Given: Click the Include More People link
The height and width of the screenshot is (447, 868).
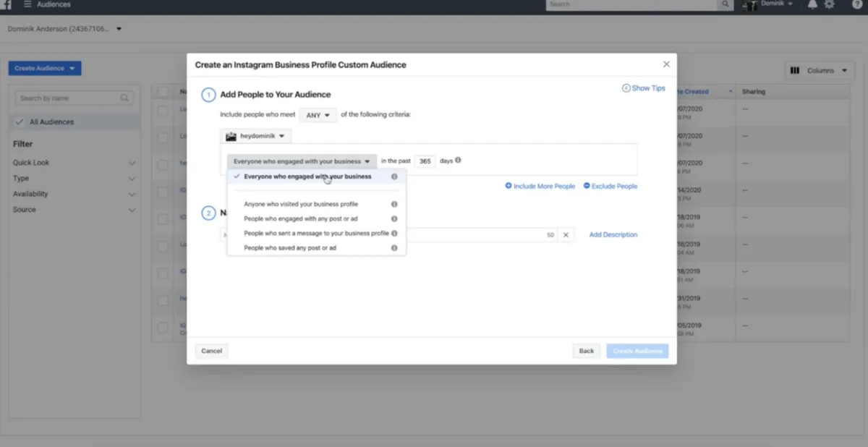Looking at the screenshot, I should coord(540,186).
